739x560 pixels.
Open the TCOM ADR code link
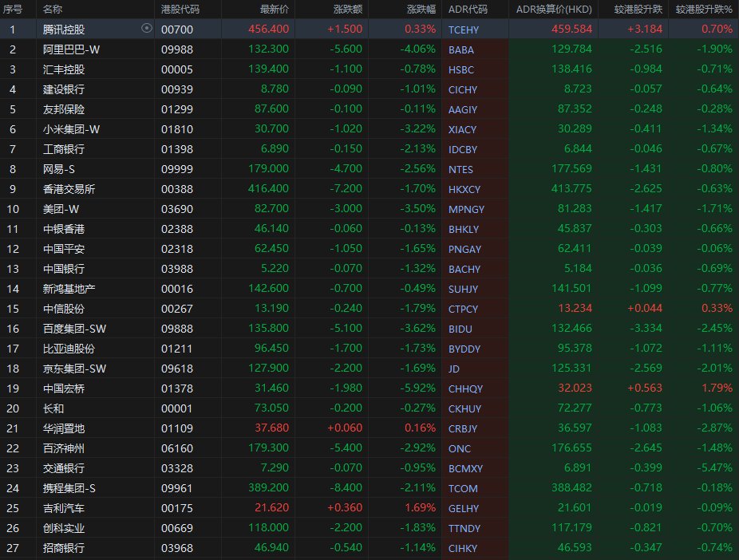463,488
